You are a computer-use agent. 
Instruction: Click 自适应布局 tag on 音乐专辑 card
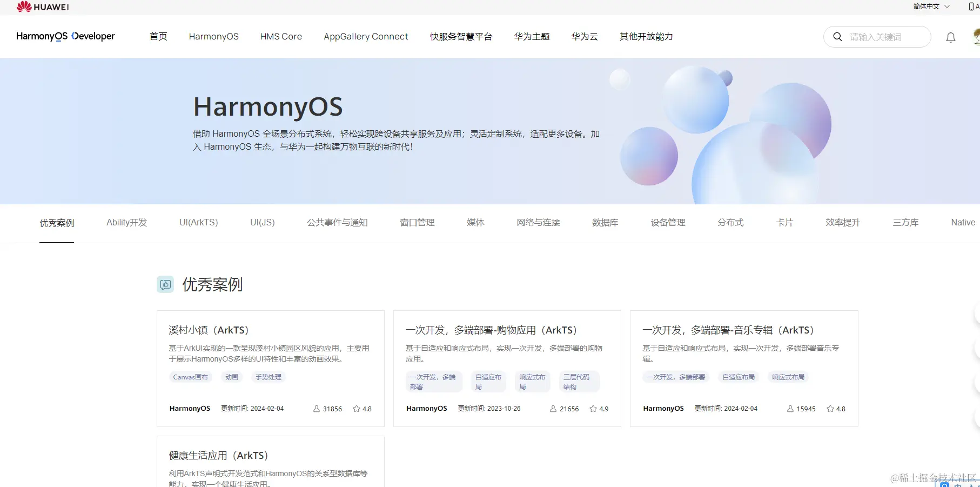coord(739,377)
